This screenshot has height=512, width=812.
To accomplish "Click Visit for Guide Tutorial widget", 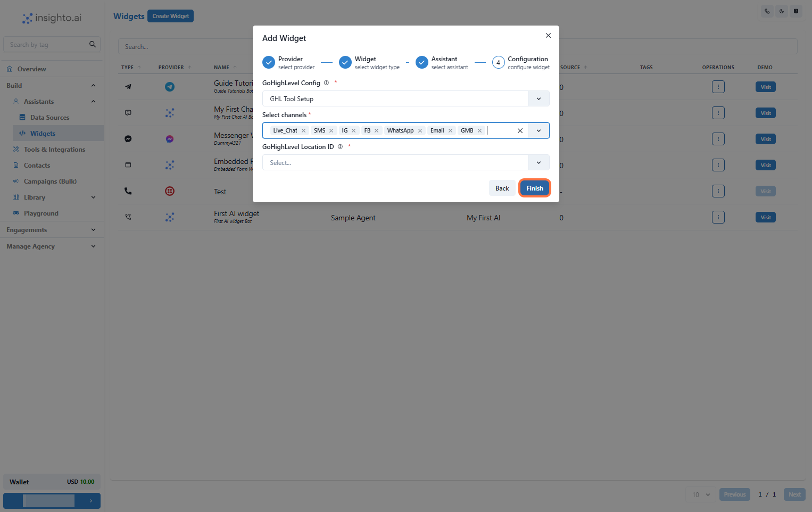I will (x=766, y=87).
